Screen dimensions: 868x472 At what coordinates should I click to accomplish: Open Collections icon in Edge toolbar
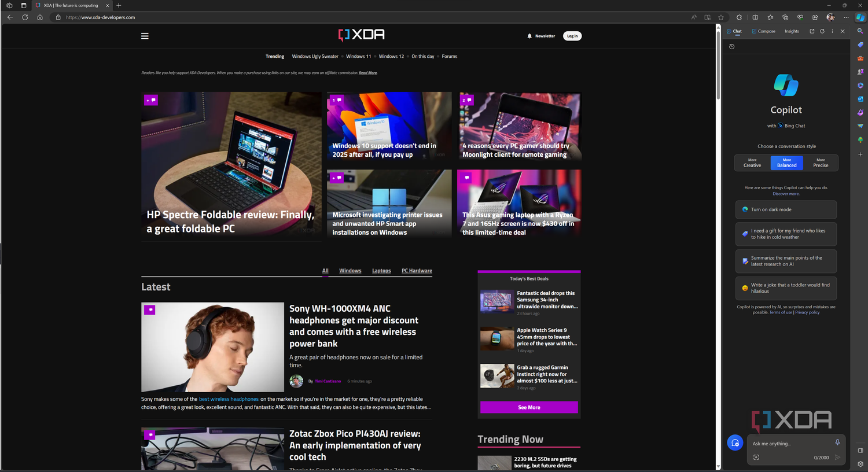pos(785,17)
